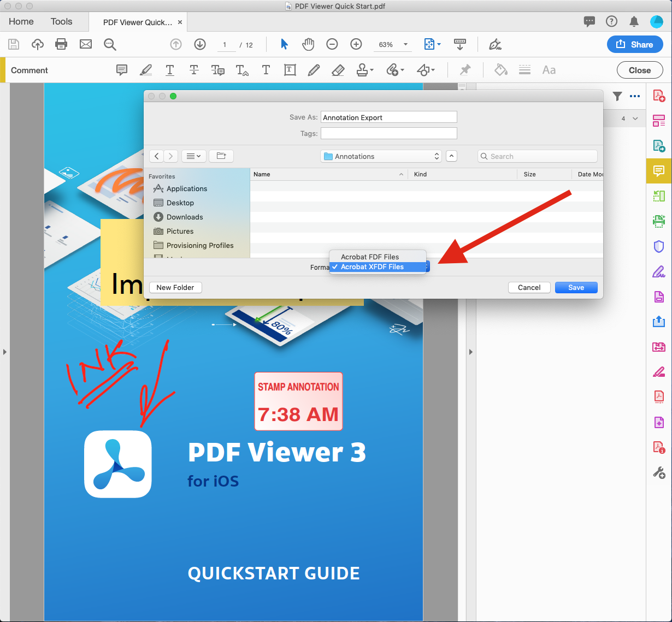This screenshot has height=622, width=672.
Task: Click the blue Save button
Action: pos(576,287)
